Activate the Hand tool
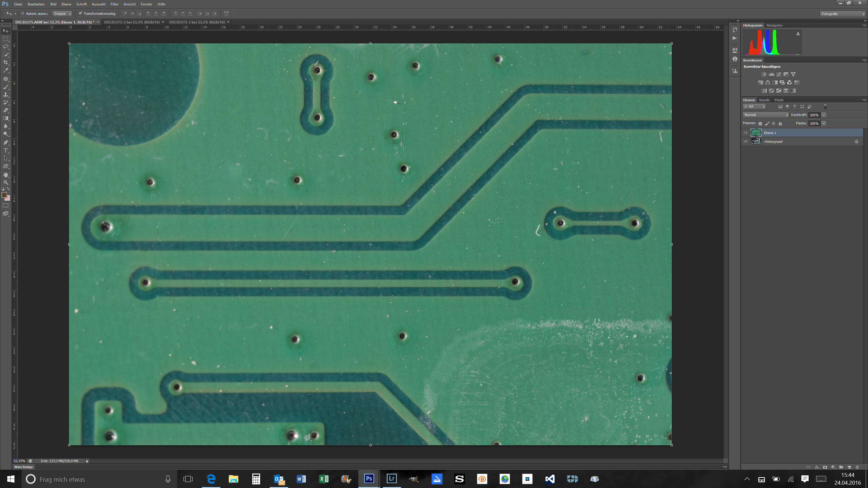 pos(6,174)
